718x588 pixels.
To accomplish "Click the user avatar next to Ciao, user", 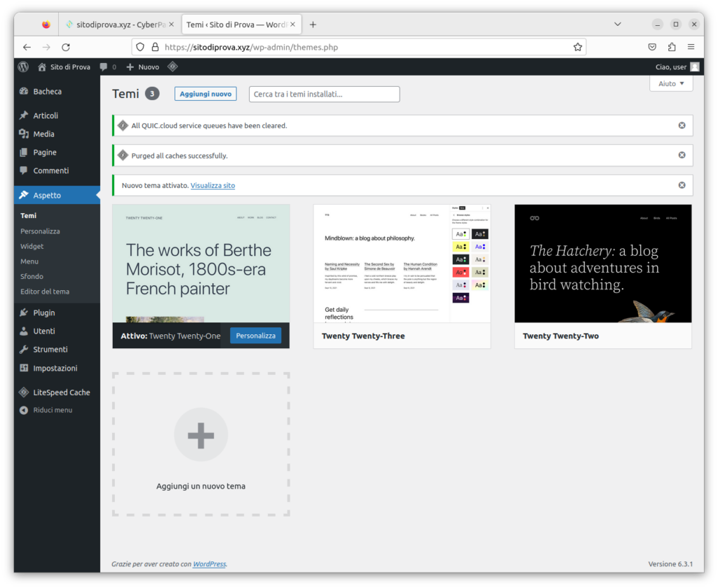I will (695, 67).
